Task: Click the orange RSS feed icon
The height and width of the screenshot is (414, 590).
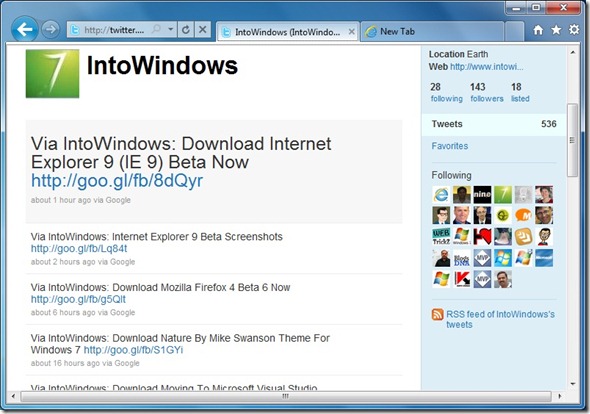Action: [x=438, y=314]
